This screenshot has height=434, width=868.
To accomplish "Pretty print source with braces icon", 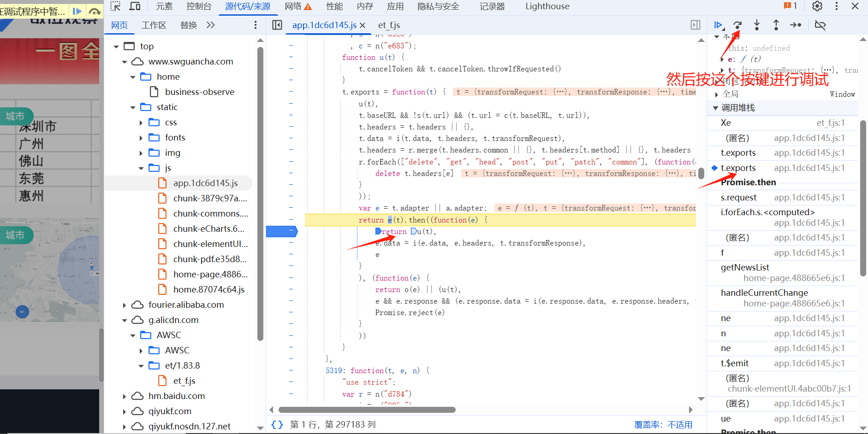I will [277, 424].
